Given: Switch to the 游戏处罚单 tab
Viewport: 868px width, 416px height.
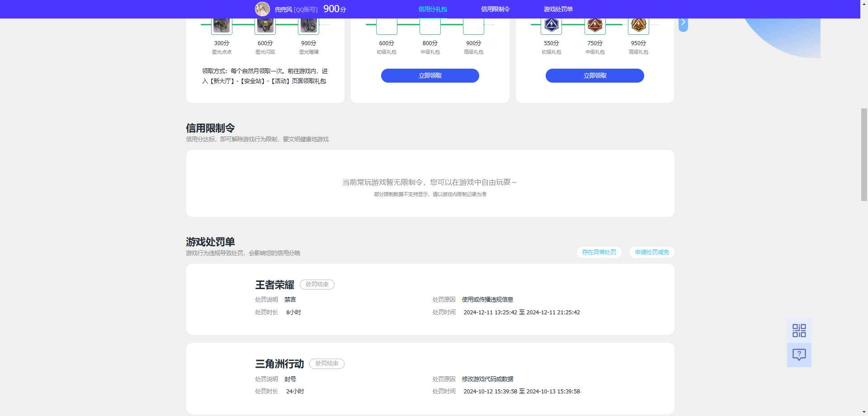Looking at the screenshot, I should tap(558, 9).
